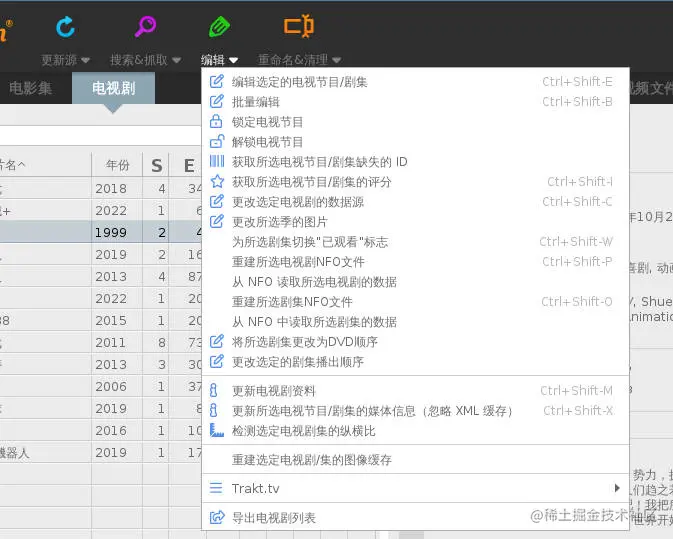The image size is (673, 539).
Task: Click the icon beside 更改选定的剧集播出顺序
Action: point(217,361)
